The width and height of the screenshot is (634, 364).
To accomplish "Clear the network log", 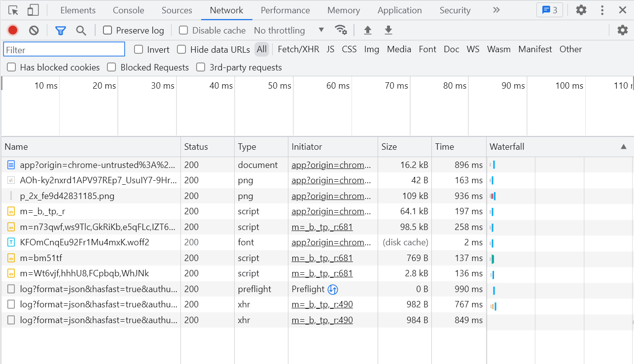I will pyautogui.click(x=34, y=31).
